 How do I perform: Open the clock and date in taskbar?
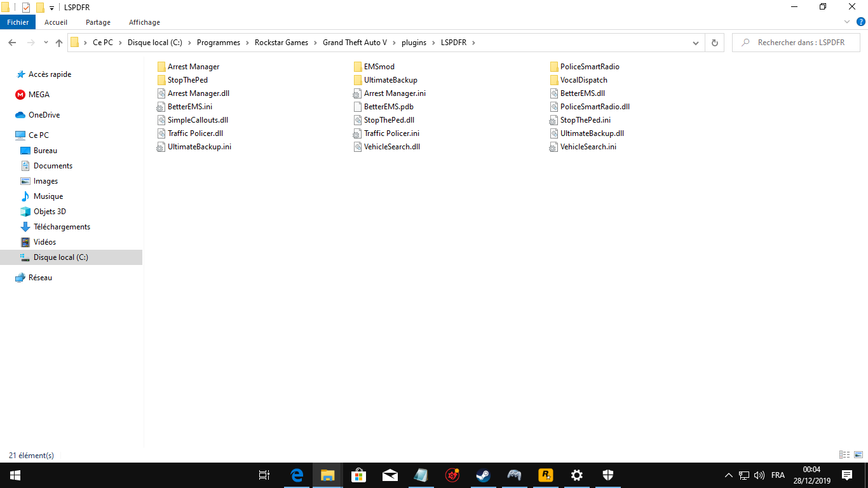coord(811,475)
